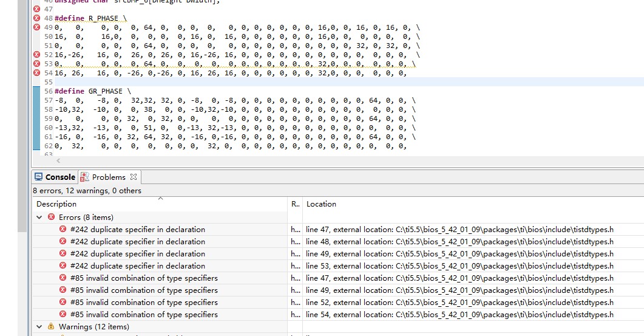Place cursor on the #define GR_PHASE line
The image size is (644, 336).
92,91
